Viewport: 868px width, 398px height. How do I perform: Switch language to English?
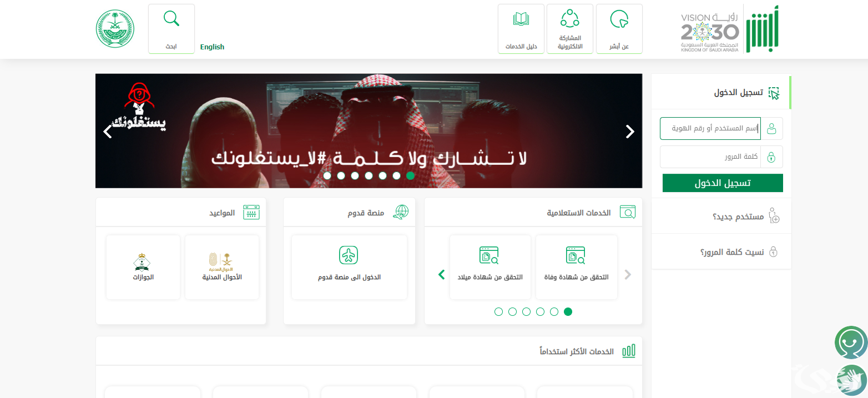212,47
